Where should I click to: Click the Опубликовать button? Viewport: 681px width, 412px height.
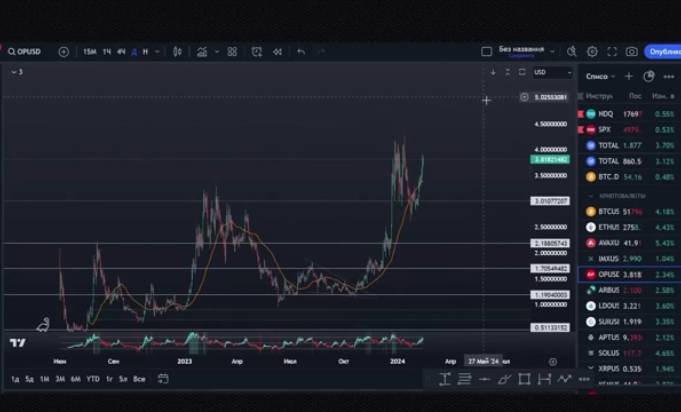point(663,52)
